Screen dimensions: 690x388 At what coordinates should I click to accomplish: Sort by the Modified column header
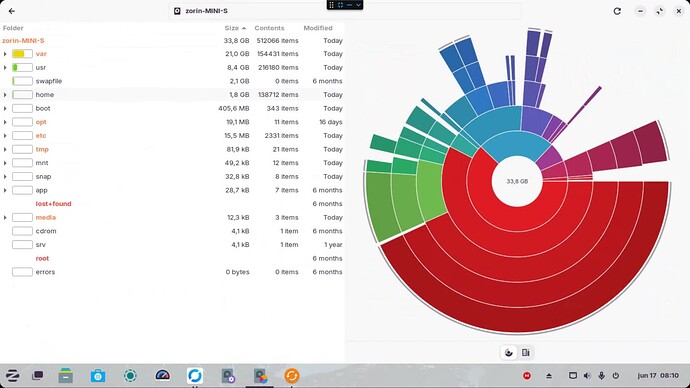(318, 28)
